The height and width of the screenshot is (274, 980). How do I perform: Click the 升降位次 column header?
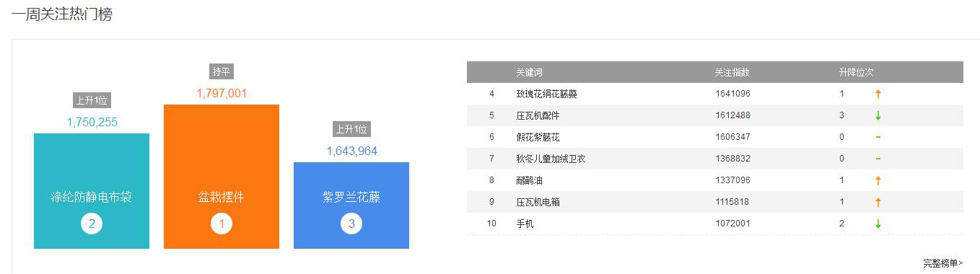coord(856,72)
